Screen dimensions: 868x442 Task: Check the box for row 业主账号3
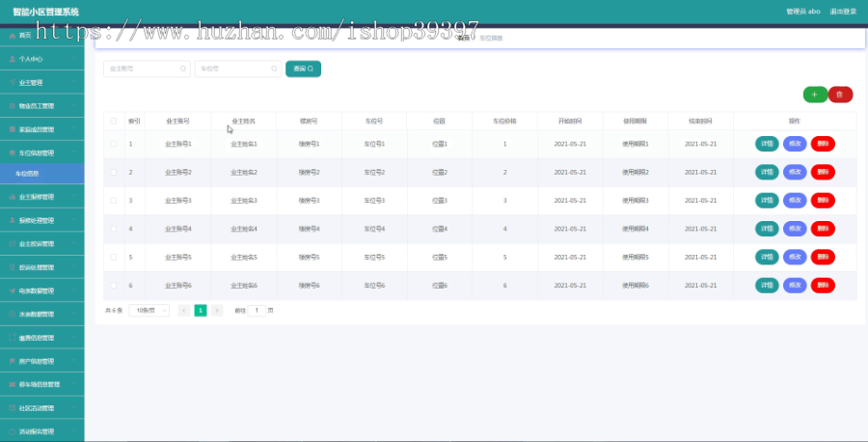click(114, 201)
